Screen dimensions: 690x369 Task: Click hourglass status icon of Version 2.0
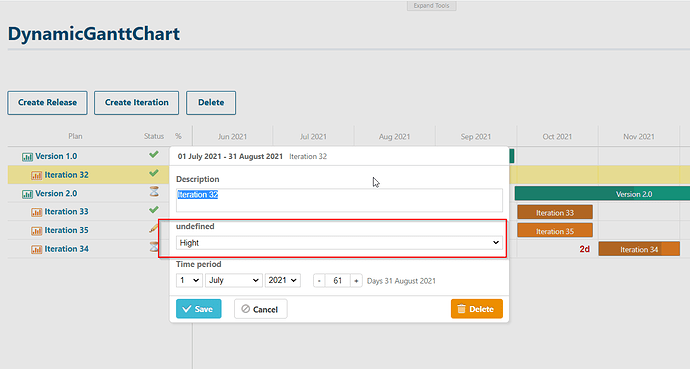click(154, 192)
